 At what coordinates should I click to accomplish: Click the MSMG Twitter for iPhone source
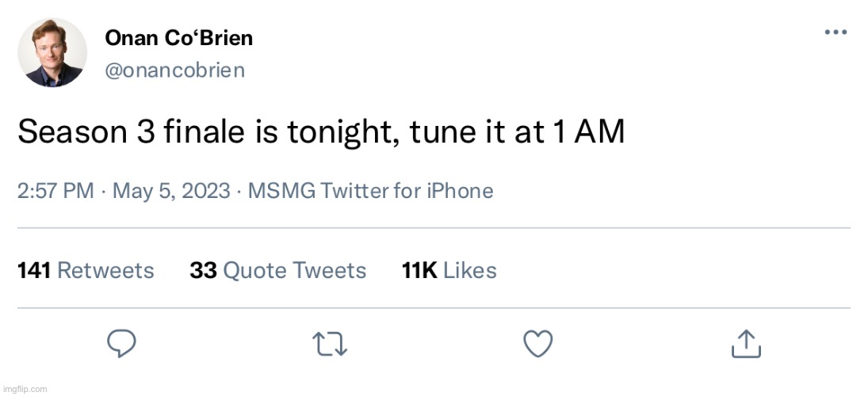[x=370, y=191]
